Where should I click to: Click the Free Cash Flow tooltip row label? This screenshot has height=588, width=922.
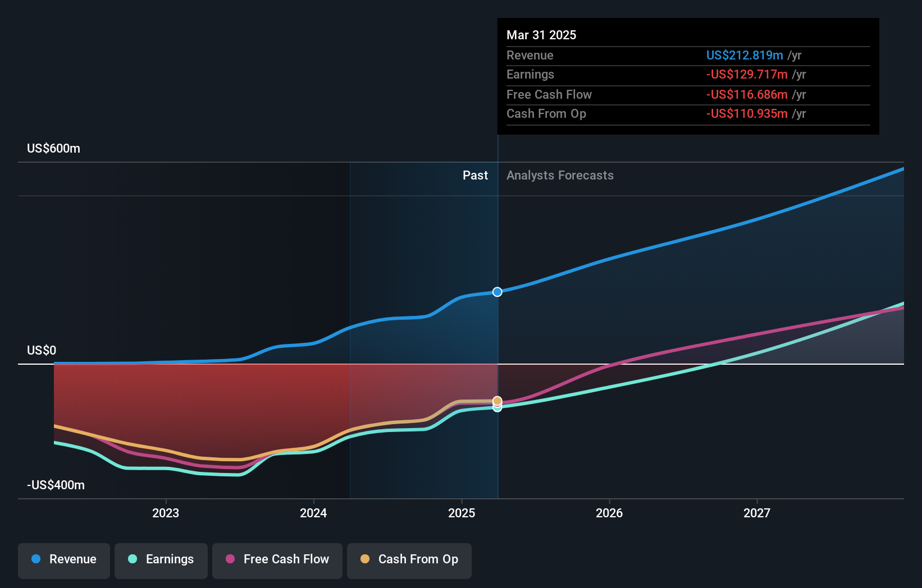click(x=549, y=94)
